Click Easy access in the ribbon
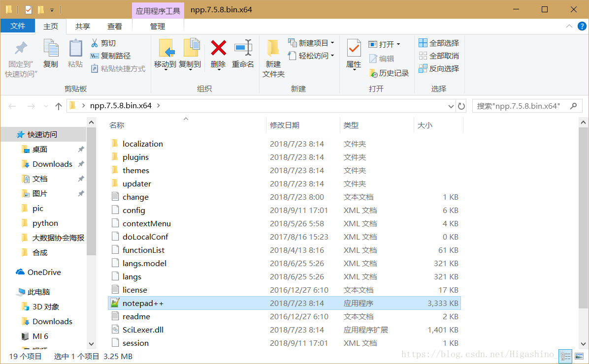The image size is (589, 364). (311, 56)
